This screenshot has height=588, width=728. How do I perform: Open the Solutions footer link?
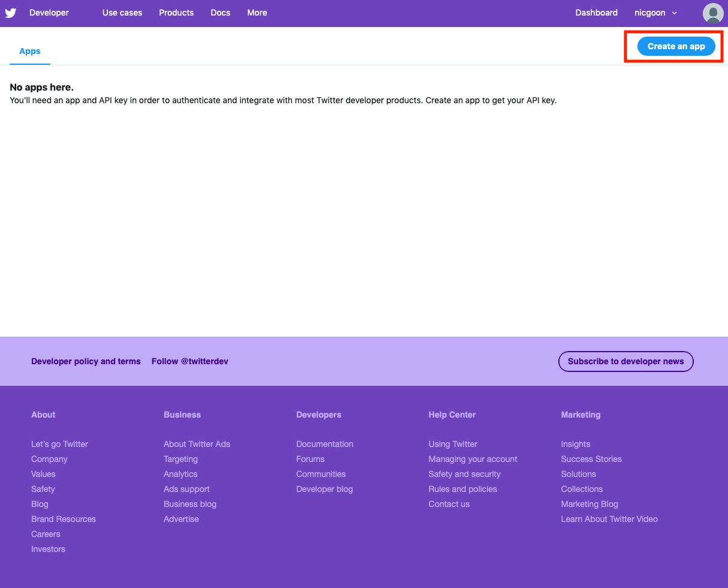pyautogui.click(x=579, y=474)
